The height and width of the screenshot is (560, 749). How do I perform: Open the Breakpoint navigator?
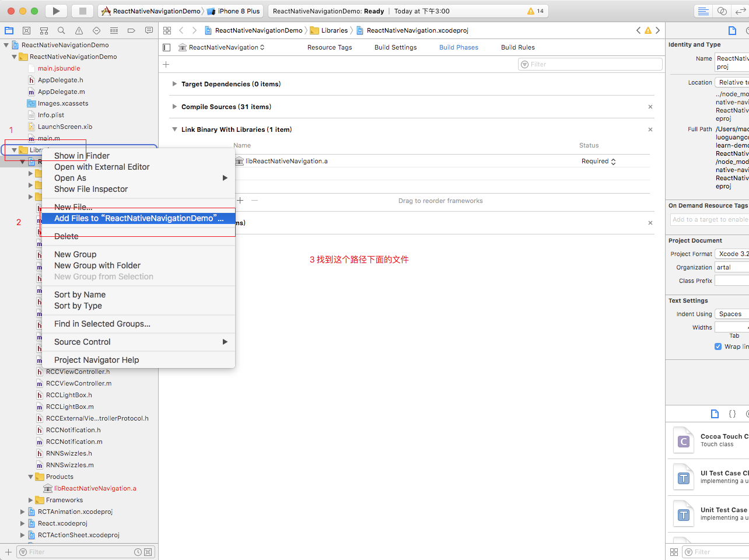[x=131, y=30]
